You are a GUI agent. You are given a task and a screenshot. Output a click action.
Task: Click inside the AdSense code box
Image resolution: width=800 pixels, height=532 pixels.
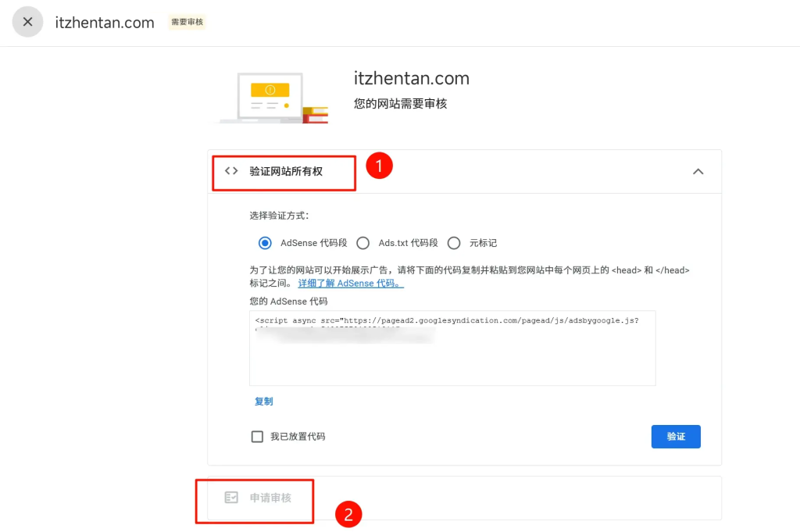(x=452, y=359)
